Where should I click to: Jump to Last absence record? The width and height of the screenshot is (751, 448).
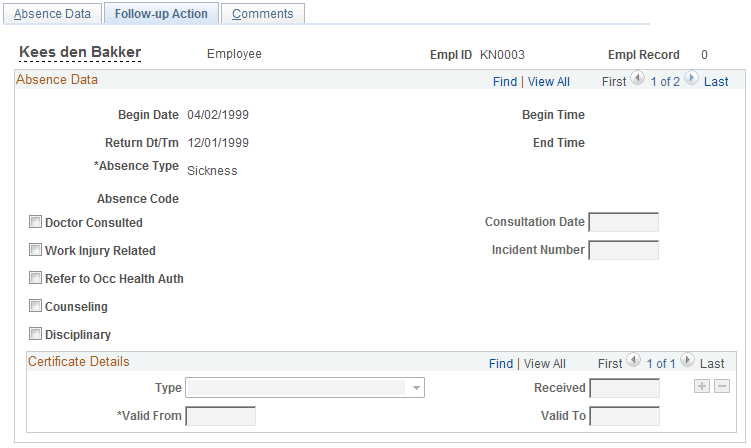click(x=716, y=82)
